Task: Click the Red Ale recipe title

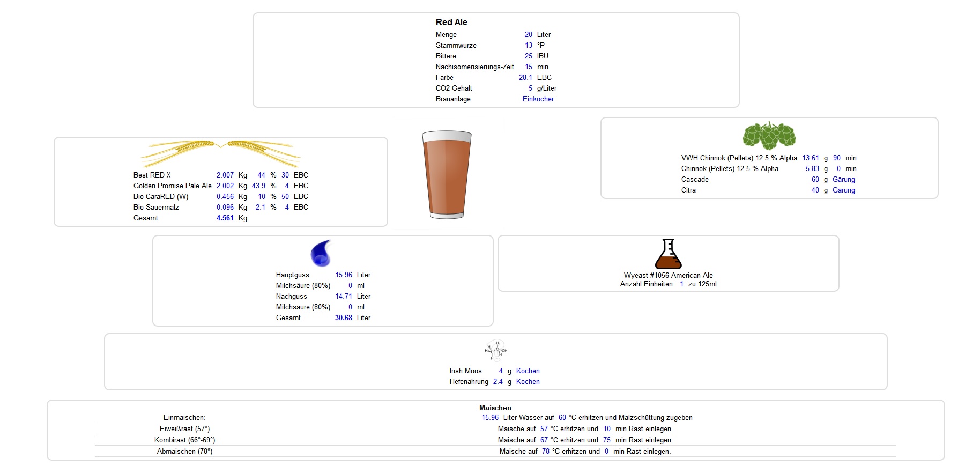Action: [x=451, y=23]
